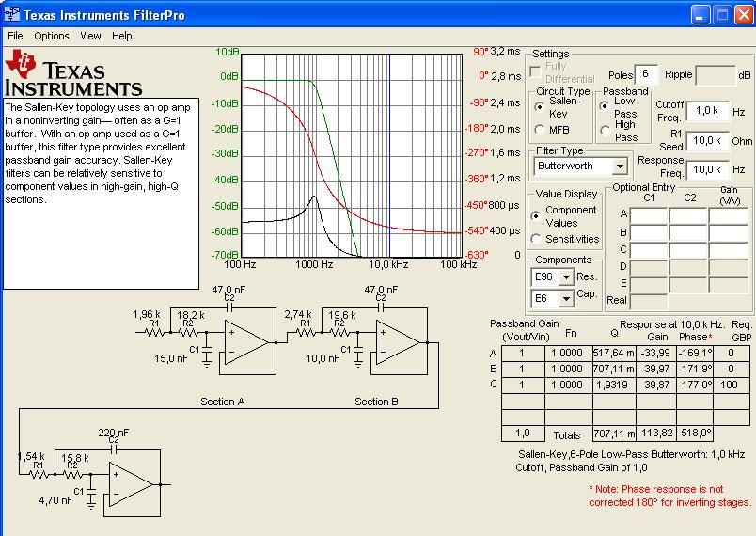Click the row B C1 optional entry field

point(649,233)
